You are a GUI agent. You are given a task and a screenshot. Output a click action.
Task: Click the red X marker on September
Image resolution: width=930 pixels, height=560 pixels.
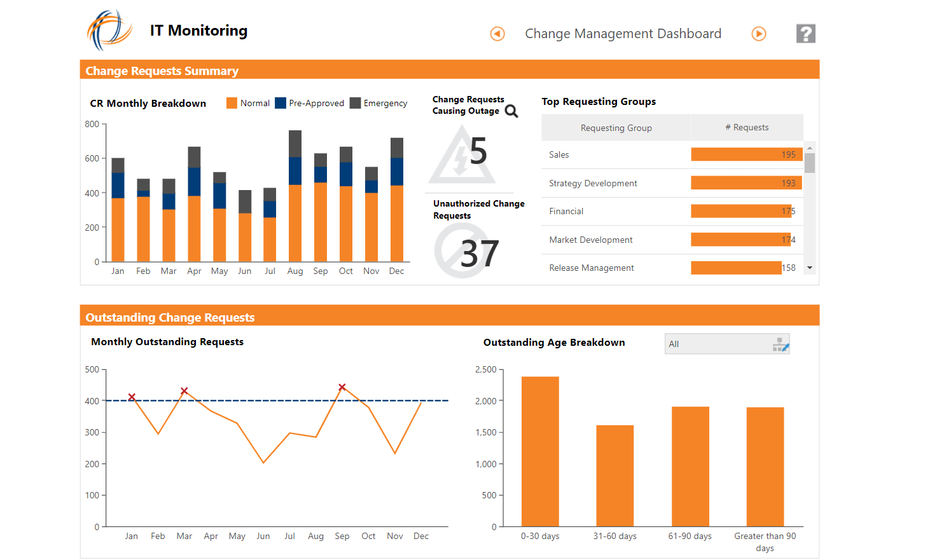pos(342,386)
